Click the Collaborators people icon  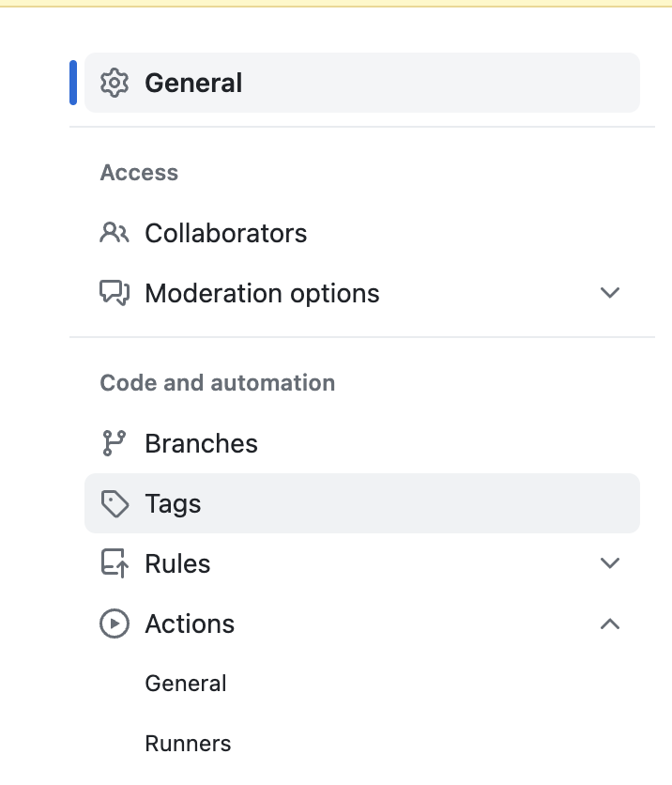click(x=115, y=233)
